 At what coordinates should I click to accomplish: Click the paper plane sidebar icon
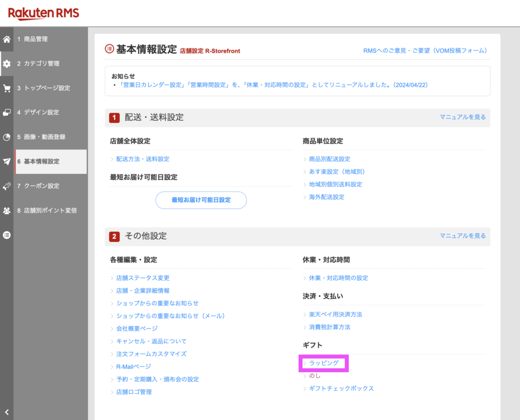click(7, 162)
